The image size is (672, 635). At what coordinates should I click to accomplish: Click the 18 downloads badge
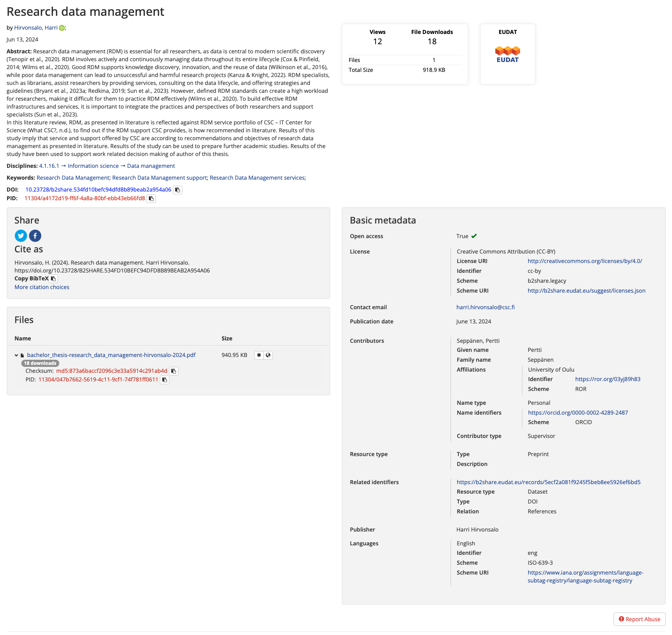pos(40,363)
